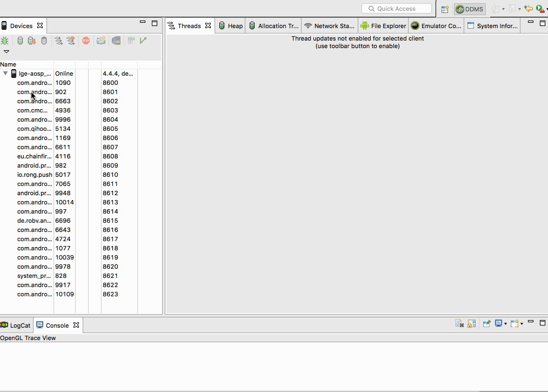Screen dimensions: 548x392
Task: Open the File Explorer tab
Action: tap(383, 26)
